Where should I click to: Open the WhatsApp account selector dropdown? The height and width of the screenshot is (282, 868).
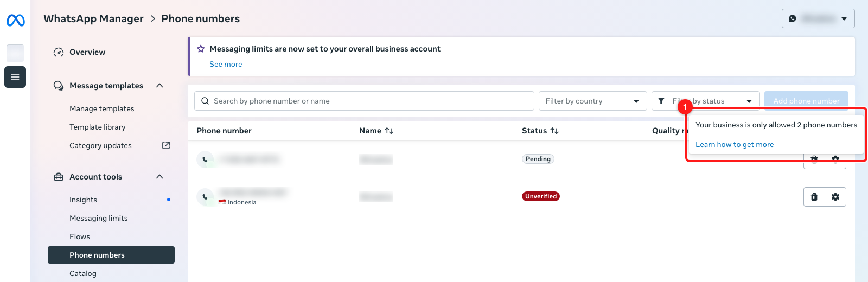click(x=818, y=18)
